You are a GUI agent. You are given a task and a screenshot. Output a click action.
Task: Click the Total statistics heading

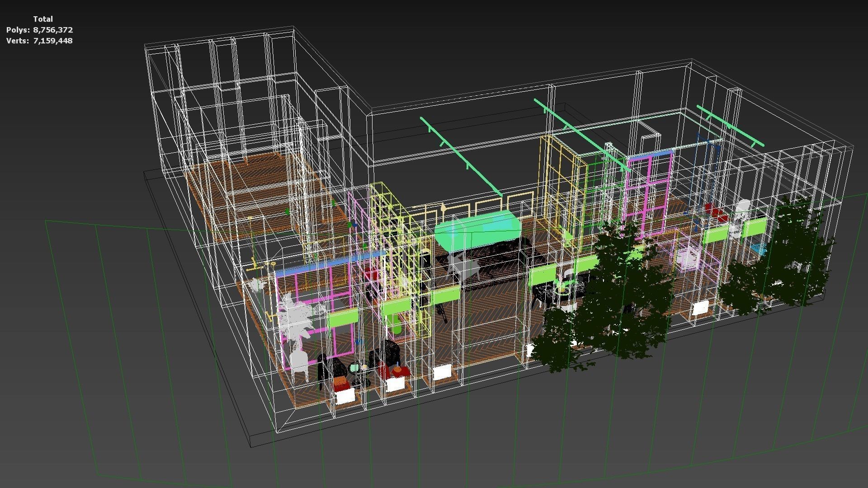click(43, 19)
